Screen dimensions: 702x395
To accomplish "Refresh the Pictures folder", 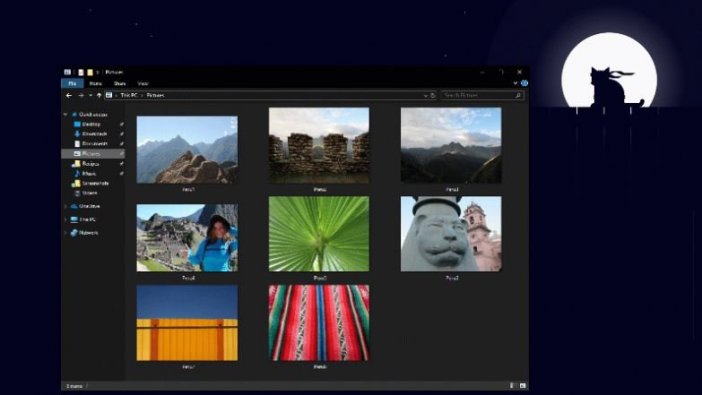I will [432, 95].
